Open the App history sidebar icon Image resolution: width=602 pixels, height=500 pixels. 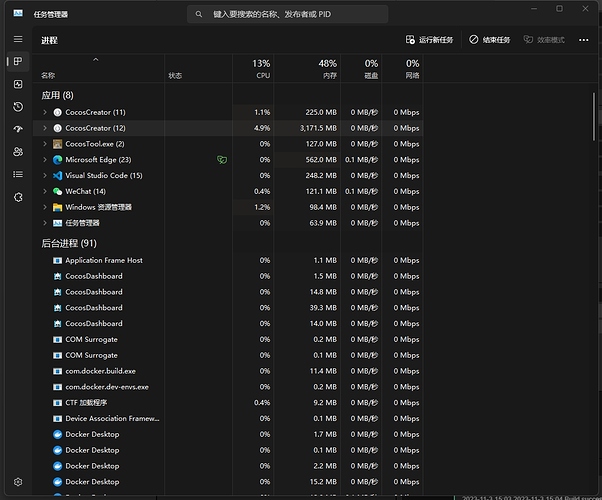18,107
